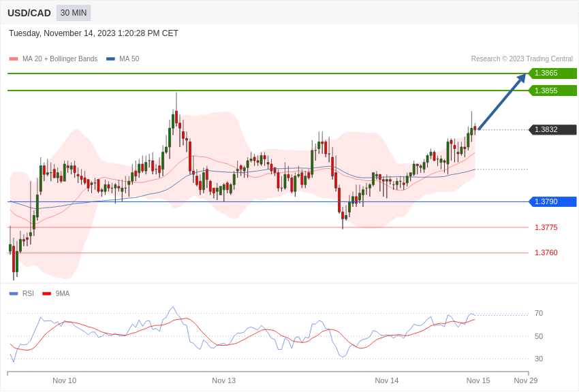Click the red 9MA legend swatch
579x392 pixels.
click(x=47, y=293)
